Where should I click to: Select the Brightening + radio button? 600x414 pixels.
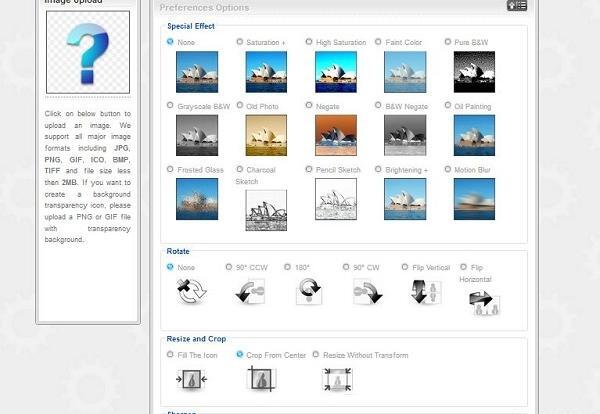click(378, 169)
